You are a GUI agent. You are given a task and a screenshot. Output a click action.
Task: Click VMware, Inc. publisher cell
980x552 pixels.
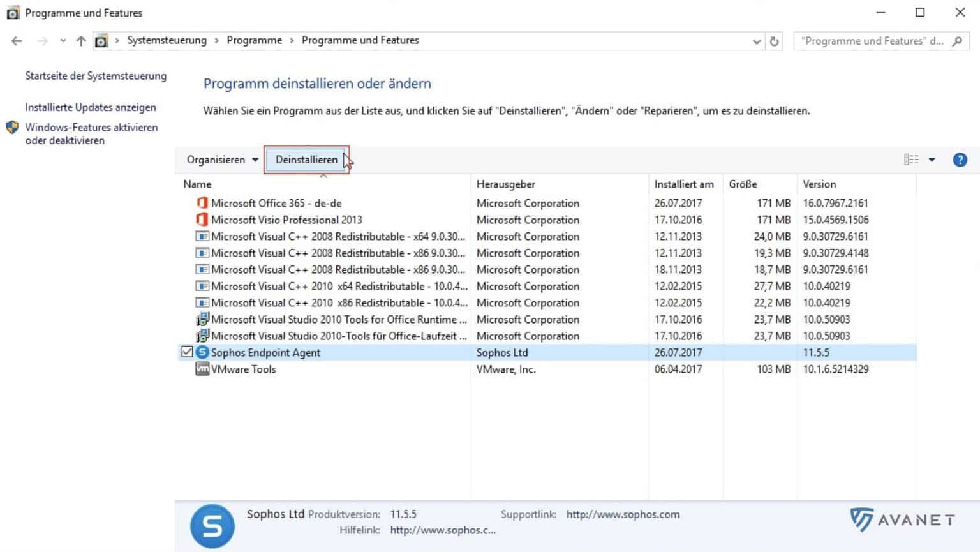[506, 369]
